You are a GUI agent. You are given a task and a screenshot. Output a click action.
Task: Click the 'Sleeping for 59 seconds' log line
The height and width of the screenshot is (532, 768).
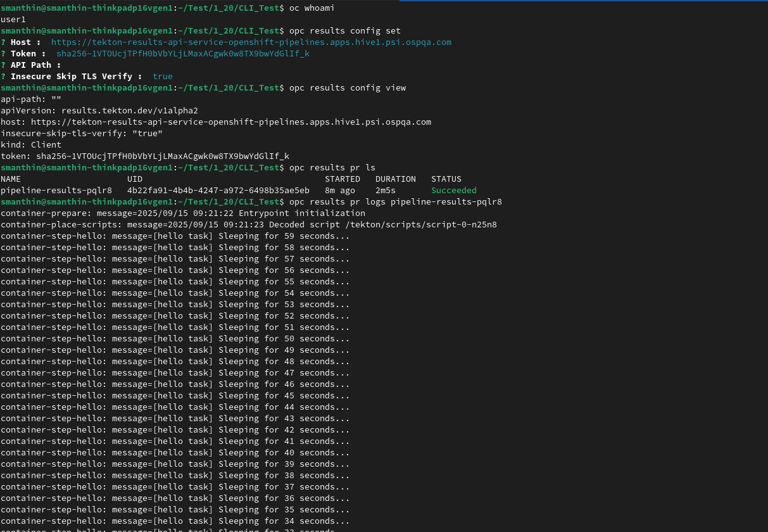(175, 236)
